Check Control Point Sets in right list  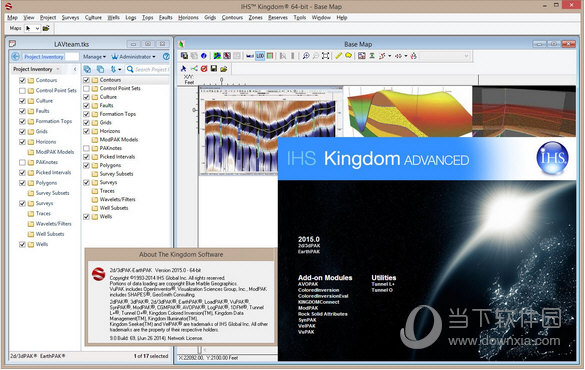click(86, 89)
